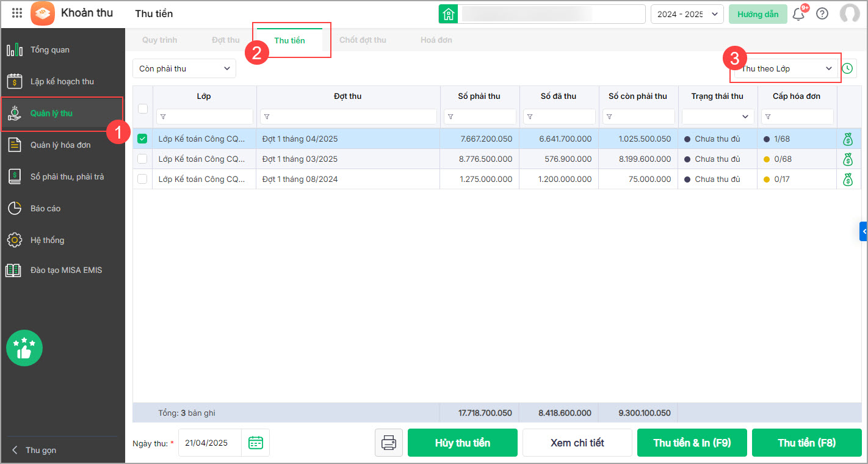Click the Khoản thu orange app logo
This screenshot has height=464, width=868.
click(x=43, y=13)
